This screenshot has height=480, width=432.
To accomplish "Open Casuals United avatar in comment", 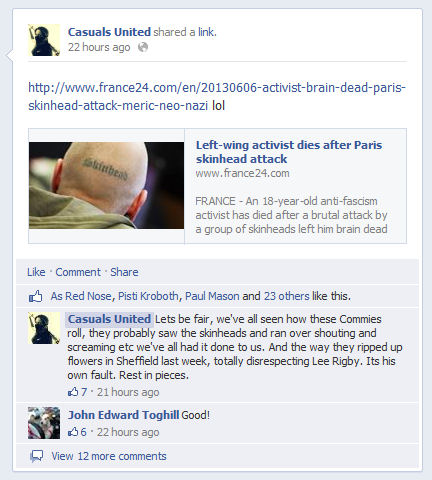I will pyautogui.click(x=44, y=328).
